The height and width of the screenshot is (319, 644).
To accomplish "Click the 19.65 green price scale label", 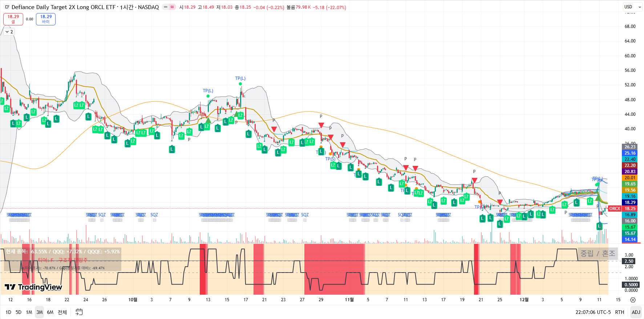I will 630,184.
